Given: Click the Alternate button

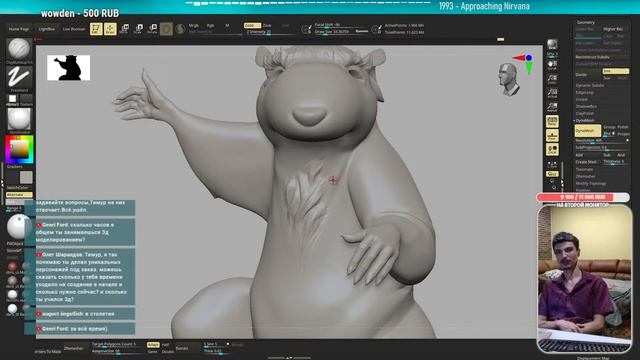Looking at the screenshot, I should (19, 195).
